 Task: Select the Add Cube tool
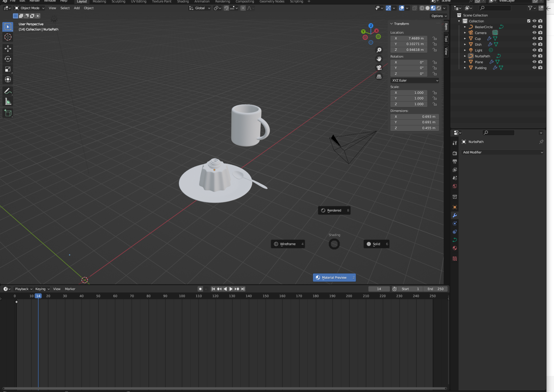point(8,113)
